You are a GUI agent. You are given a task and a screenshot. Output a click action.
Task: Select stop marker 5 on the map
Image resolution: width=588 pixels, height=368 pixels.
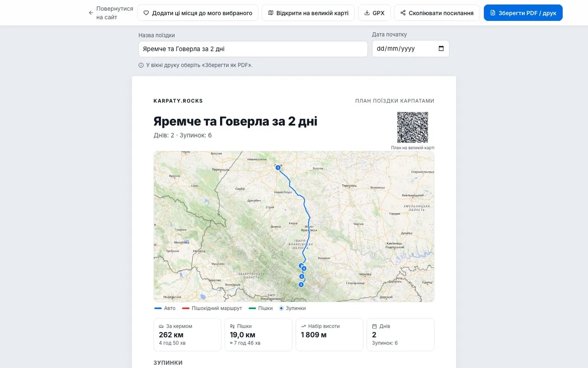pyautogui.click(x=301, y=284)
